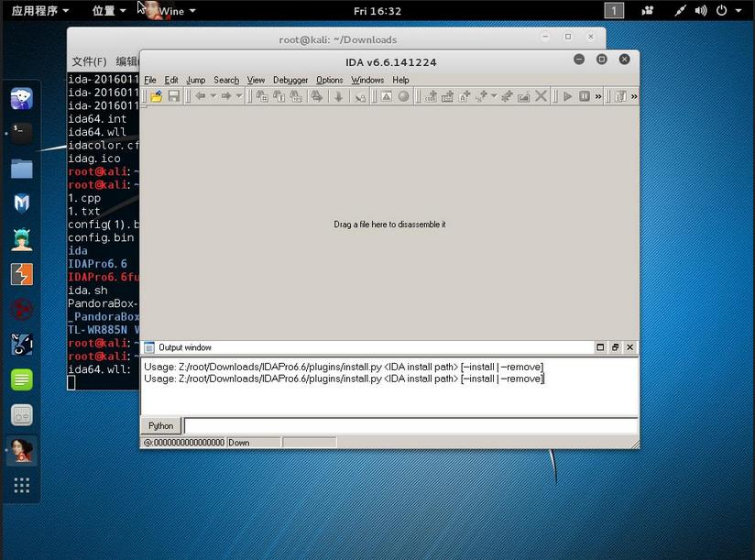Click the down-arrow jump icon in toolbar
The width and height of the screenshot is (755, 560).
(338, 96)
